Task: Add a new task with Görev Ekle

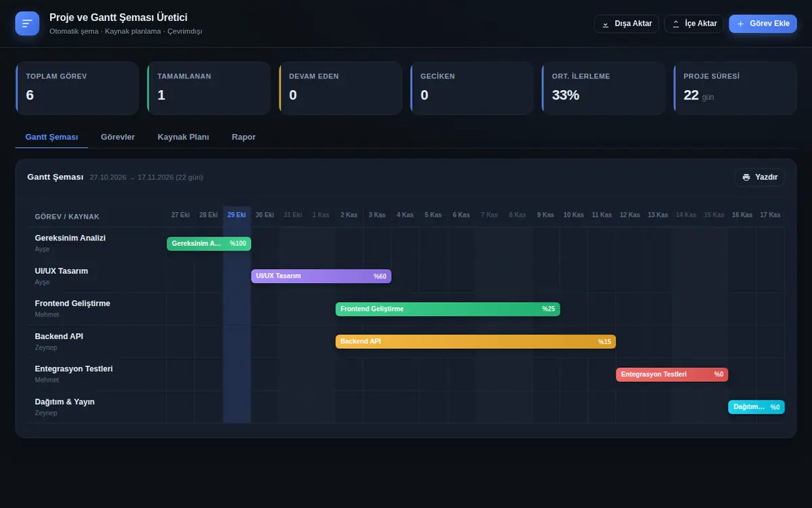Action: pos(763,24)
